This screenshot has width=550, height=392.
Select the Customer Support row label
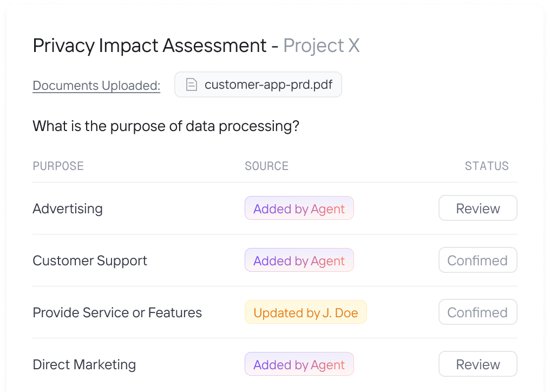click(90, 260)
